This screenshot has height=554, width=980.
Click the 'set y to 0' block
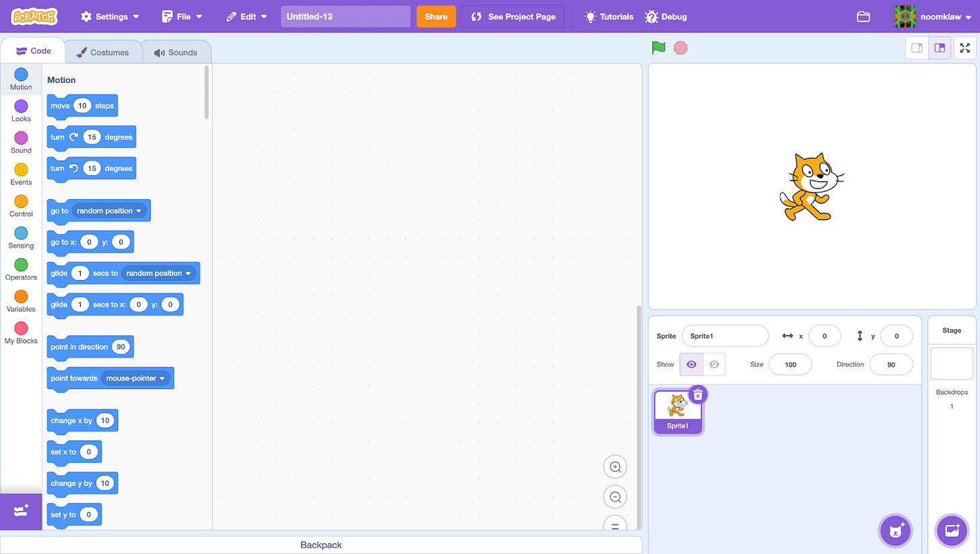(x=74, y=515)
